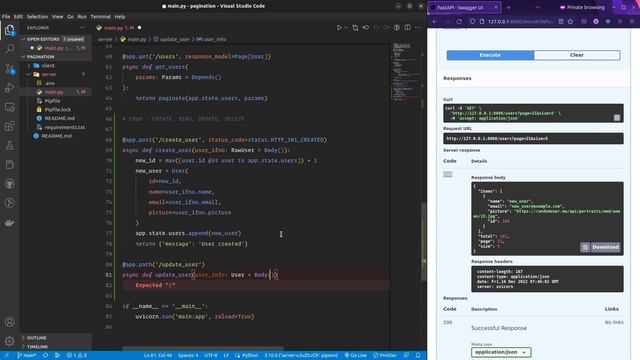
Task: Open requirements.txt in the explorer
Action: 64,127
